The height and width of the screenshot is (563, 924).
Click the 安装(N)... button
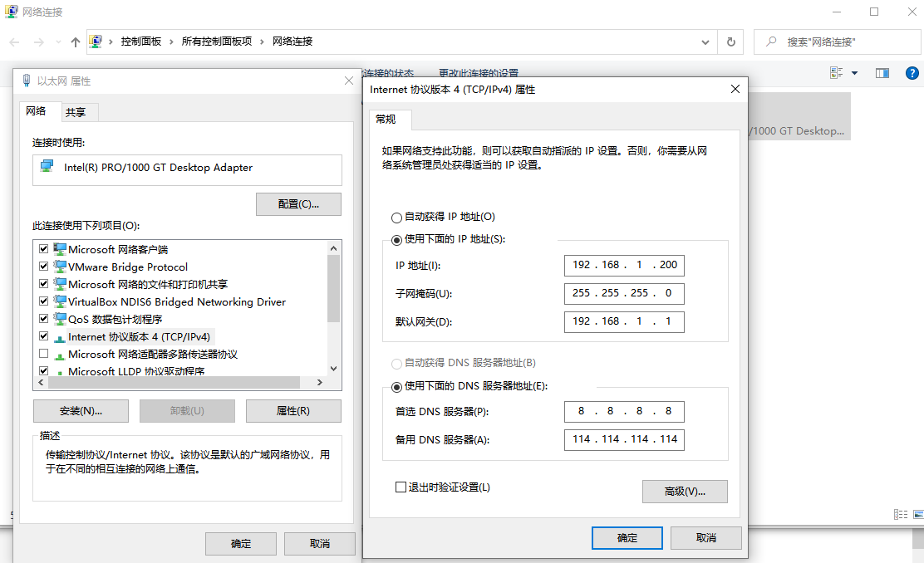coord(81,411)
